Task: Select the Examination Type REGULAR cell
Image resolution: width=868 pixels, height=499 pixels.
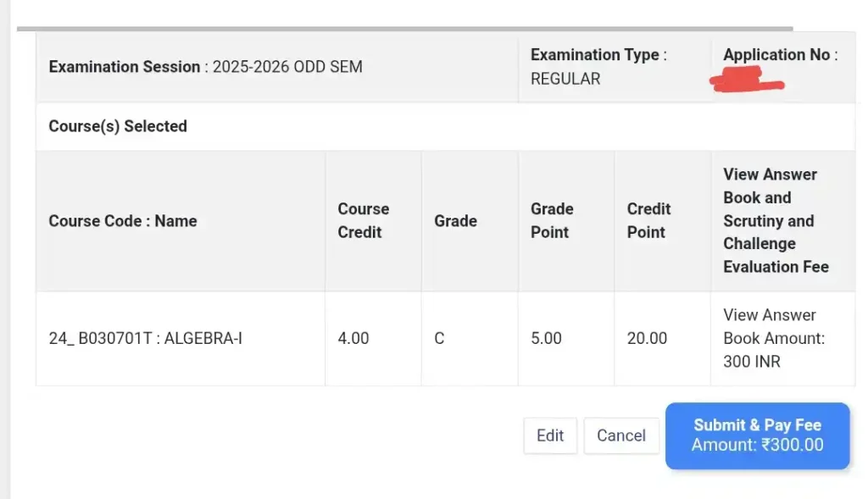Action: 598,67
